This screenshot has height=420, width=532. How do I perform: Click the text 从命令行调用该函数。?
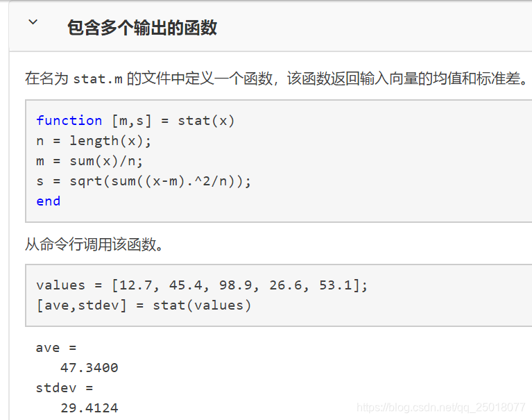(x=94, y=244)
